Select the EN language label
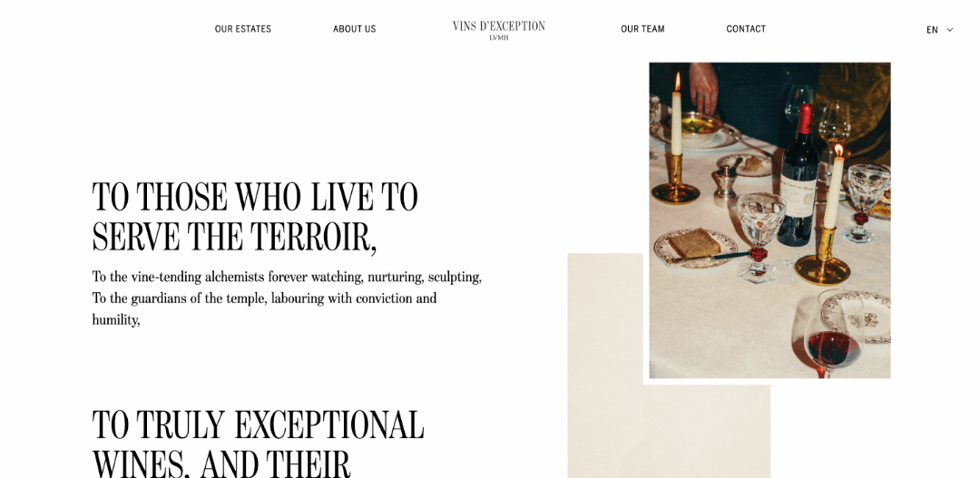Screen dimensions: 980x478 point(932,30)
